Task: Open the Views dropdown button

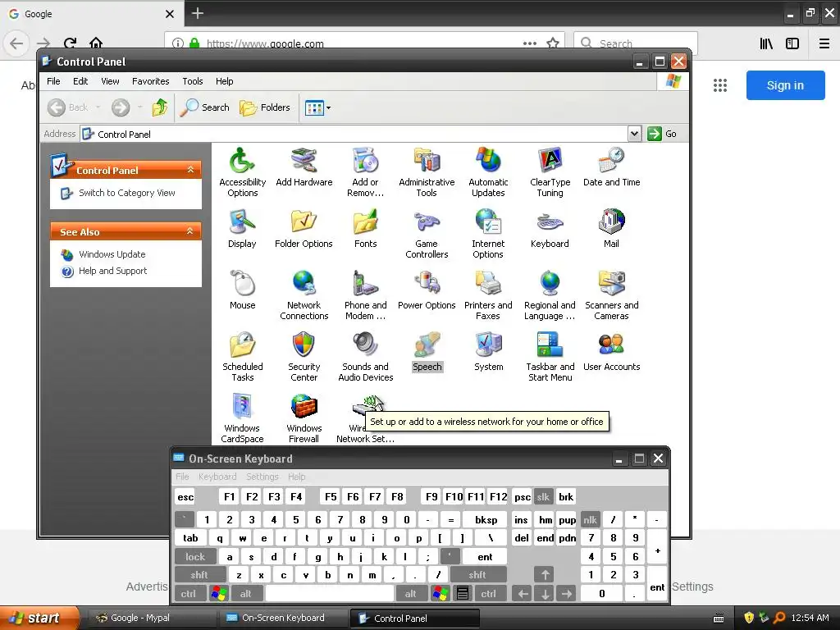Action: click(317, 107)
